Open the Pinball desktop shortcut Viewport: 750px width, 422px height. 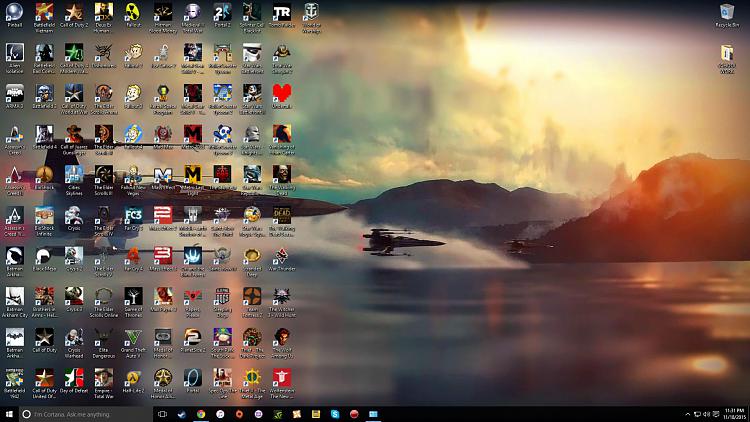(x=14, y=15)
